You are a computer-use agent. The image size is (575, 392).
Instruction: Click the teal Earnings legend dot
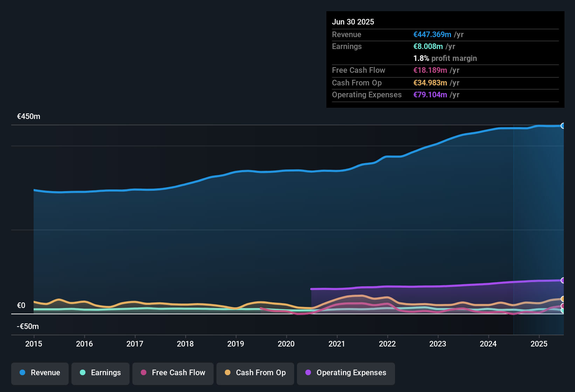coord(83,372)
